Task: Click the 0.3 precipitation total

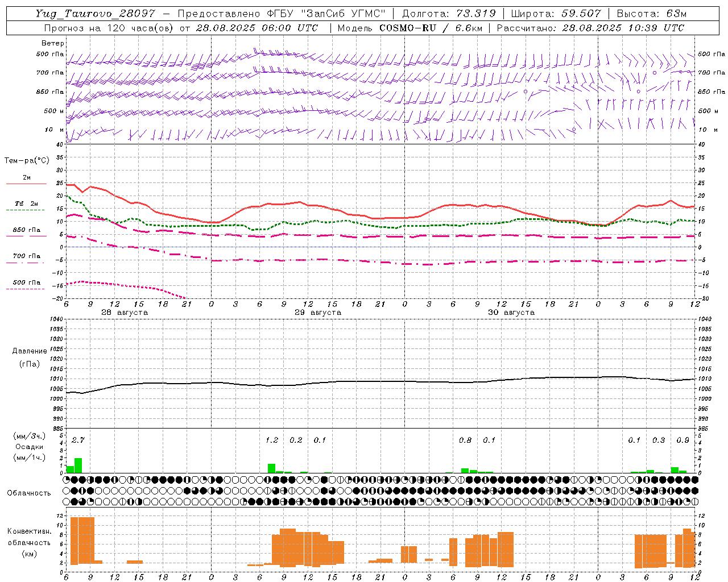Action: (x=659, y=440)
